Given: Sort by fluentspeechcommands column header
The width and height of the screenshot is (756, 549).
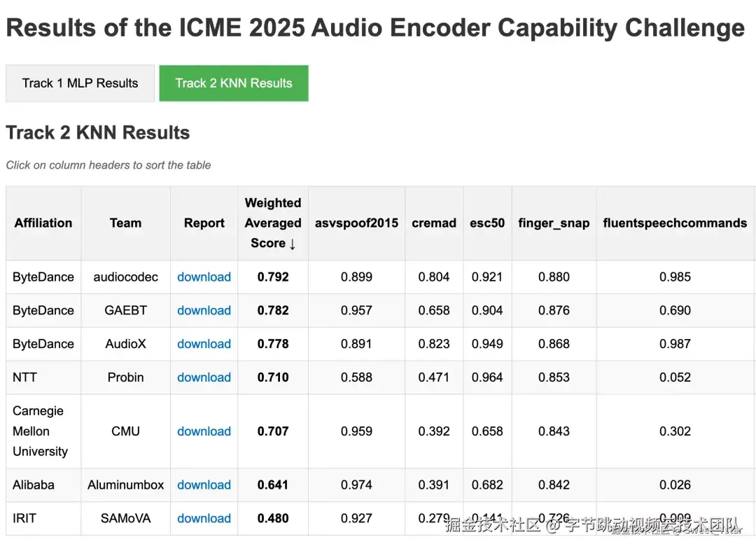Looking at the screenshot, I should (x=675, y=223).
